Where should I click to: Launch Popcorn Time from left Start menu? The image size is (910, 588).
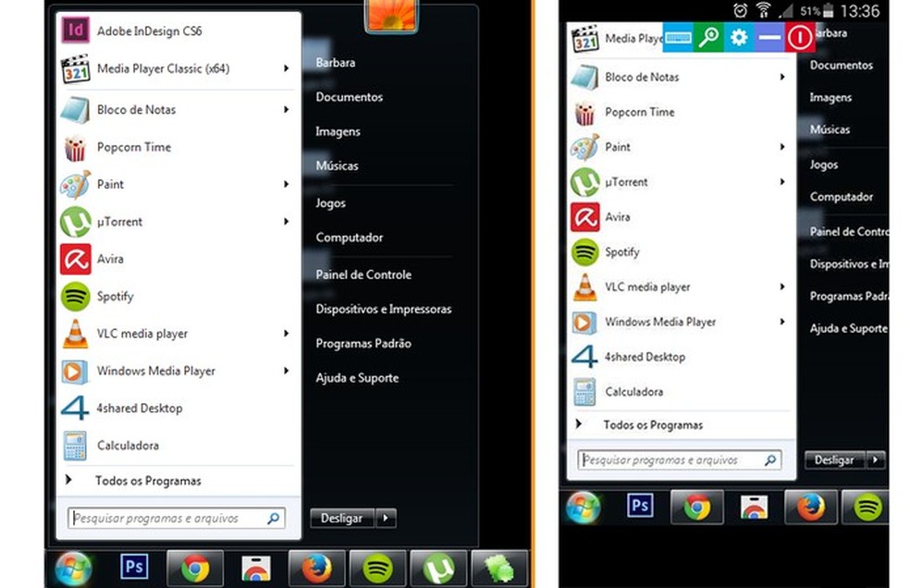[x=178, y=147]
